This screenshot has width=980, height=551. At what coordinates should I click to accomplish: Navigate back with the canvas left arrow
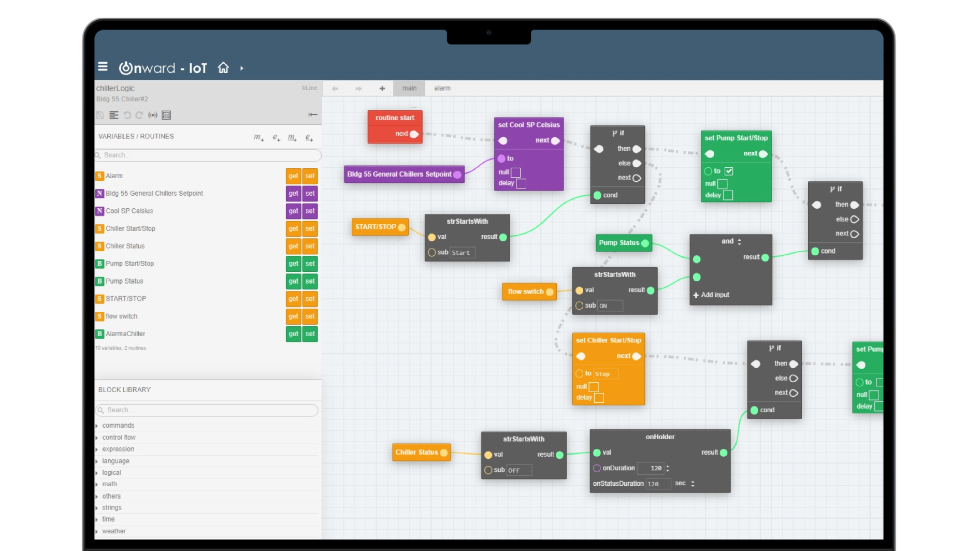point(335,89)
